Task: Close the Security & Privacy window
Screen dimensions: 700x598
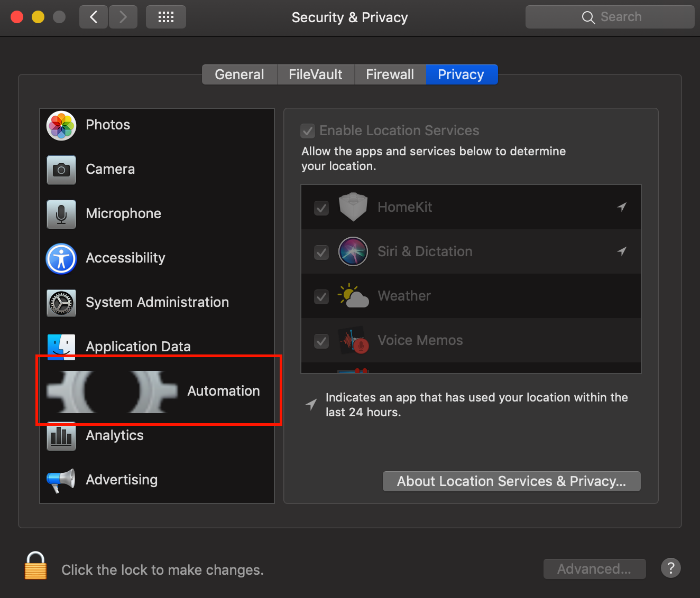Action: pyautogui.click(x=17, y=17)
